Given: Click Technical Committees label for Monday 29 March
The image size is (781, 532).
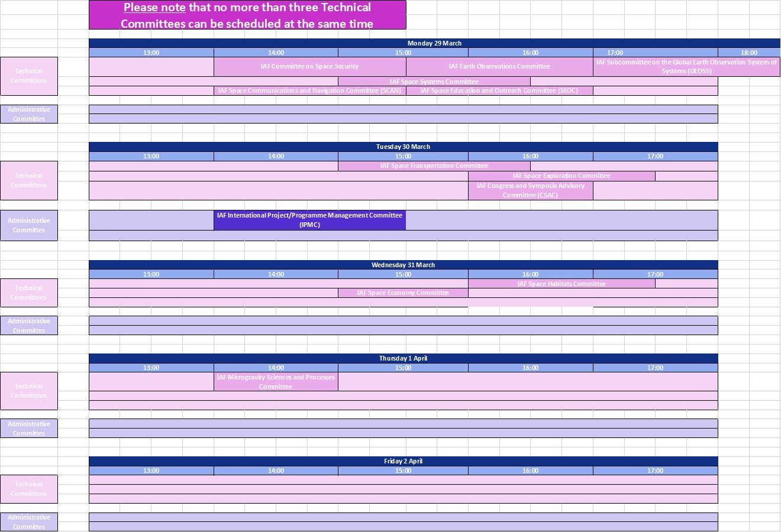Looking at the screenshot, I should click(x=29, y=76).
